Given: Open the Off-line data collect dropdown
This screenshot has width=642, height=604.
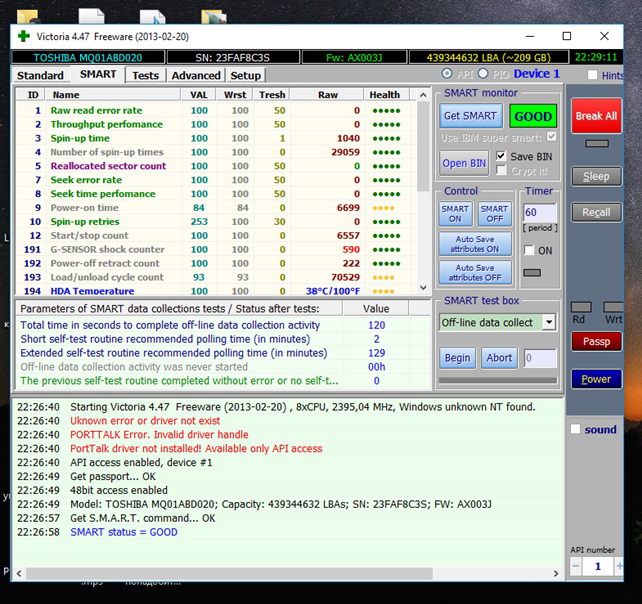Looking at the screenshot, I should [549, 322].
